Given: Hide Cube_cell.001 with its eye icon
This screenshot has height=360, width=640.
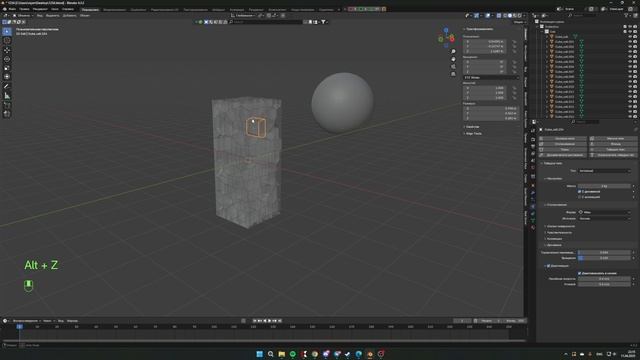Looking at the screenshot, I should 630,42.
